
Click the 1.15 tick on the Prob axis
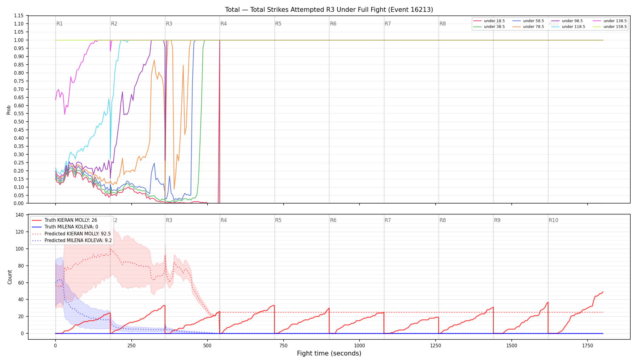pyautogui.click(x=19, y=15)
